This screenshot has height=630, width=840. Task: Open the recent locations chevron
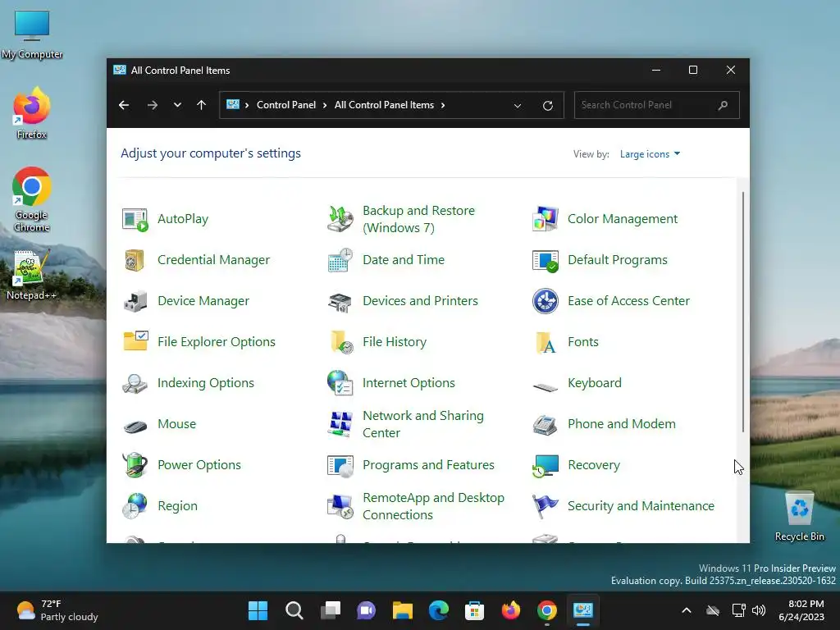[177, 105]
